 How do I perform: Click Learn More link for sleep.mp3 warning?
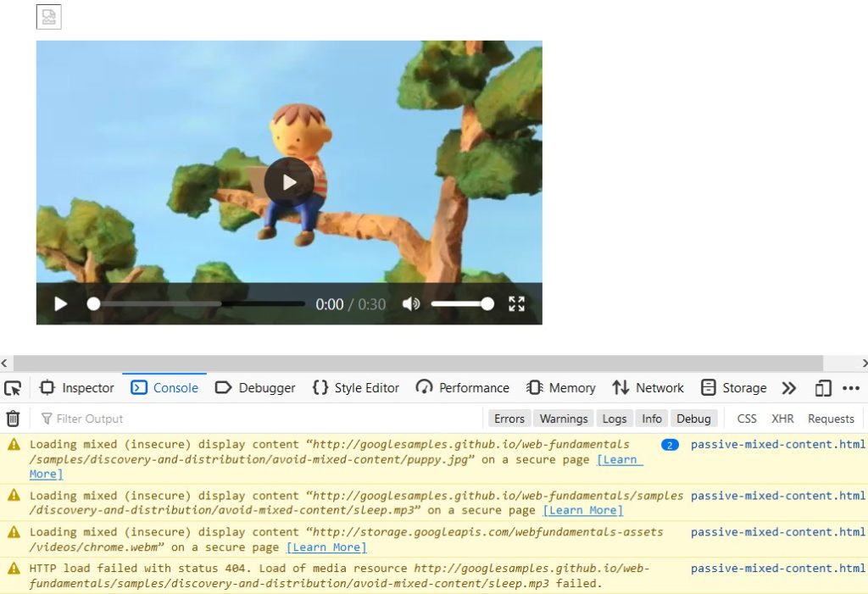pos(582,510)
